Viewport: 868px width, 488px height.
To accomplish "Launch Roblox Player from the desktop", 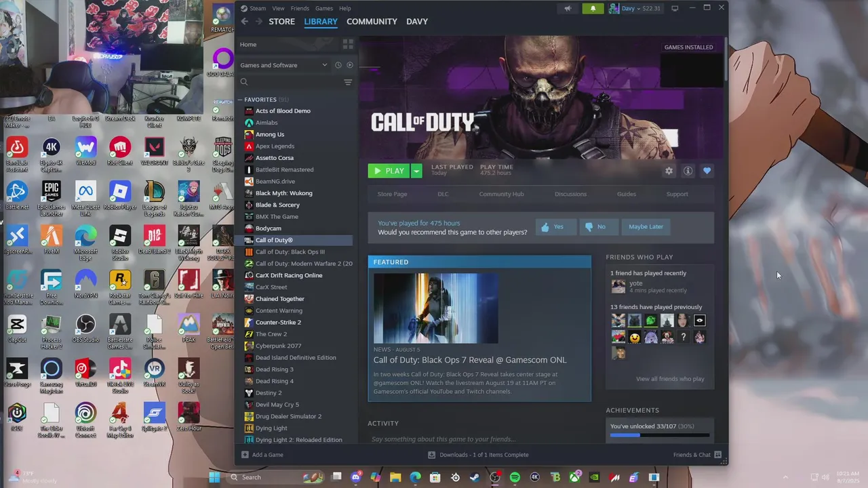I will point(120,195).
